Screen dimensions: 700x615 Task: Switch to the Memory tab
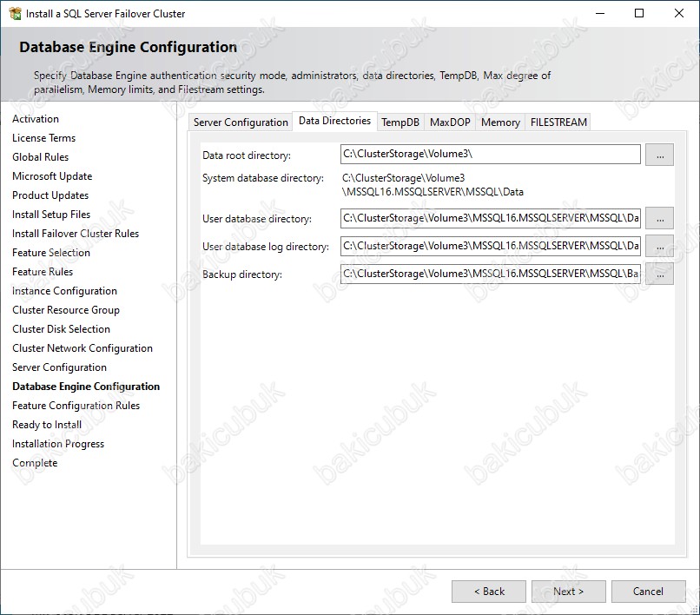pos(500,122)
